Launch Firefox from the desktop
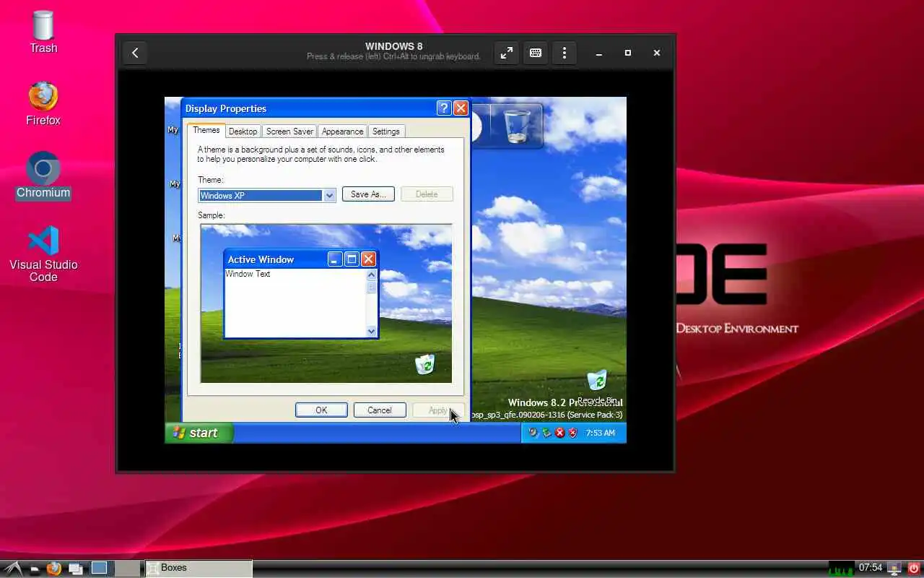The width and height of the screenshot is (924, 578). click(x=43, y=103)
